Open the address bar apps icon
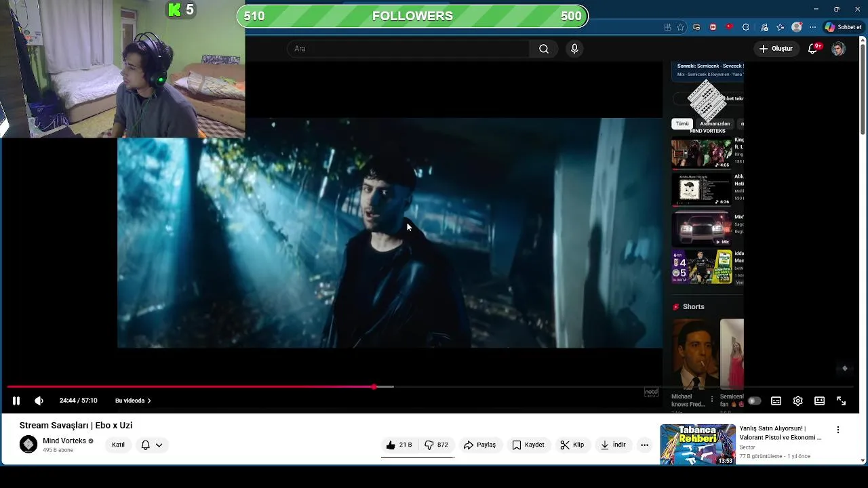The height and width of the screenshot is (488, 868). click(x=668, y=27)
